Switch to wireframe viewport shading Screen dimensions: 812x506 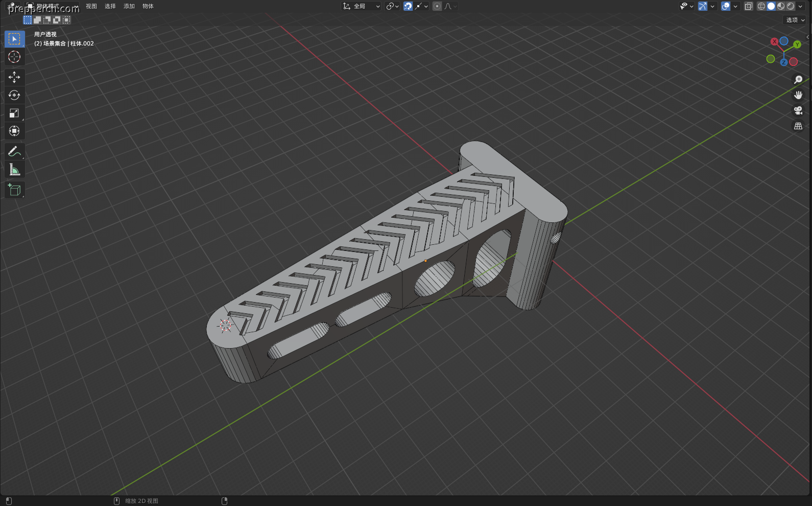pyautogui.click(x=761, y=6)
